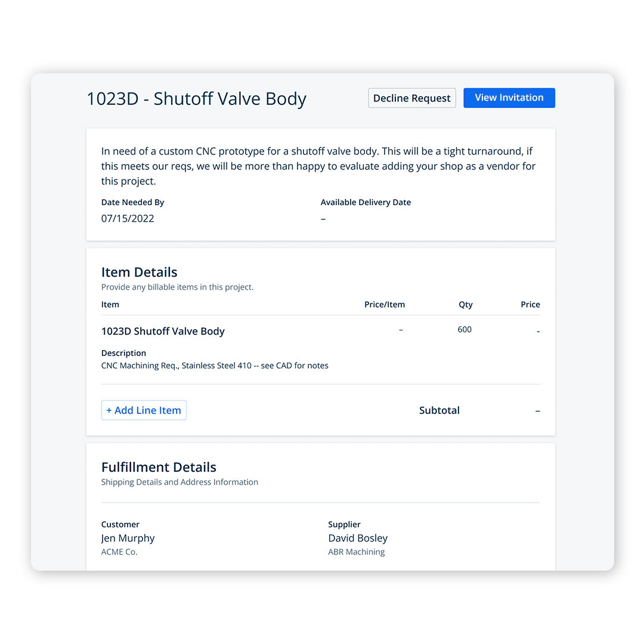Click the Subtotal amount dash
644x644 pixels.
click(x=537, y=411)
